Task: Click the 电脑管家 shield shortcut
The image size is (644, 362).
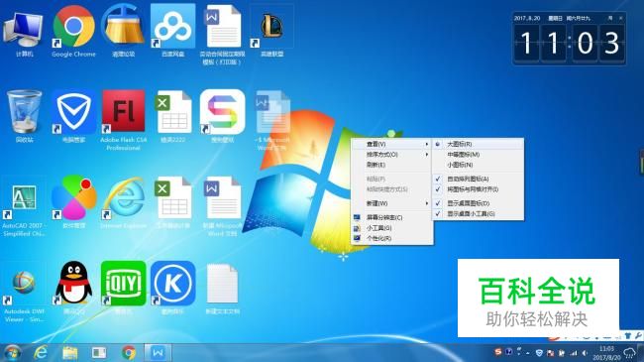Action: tap(73, 116)
